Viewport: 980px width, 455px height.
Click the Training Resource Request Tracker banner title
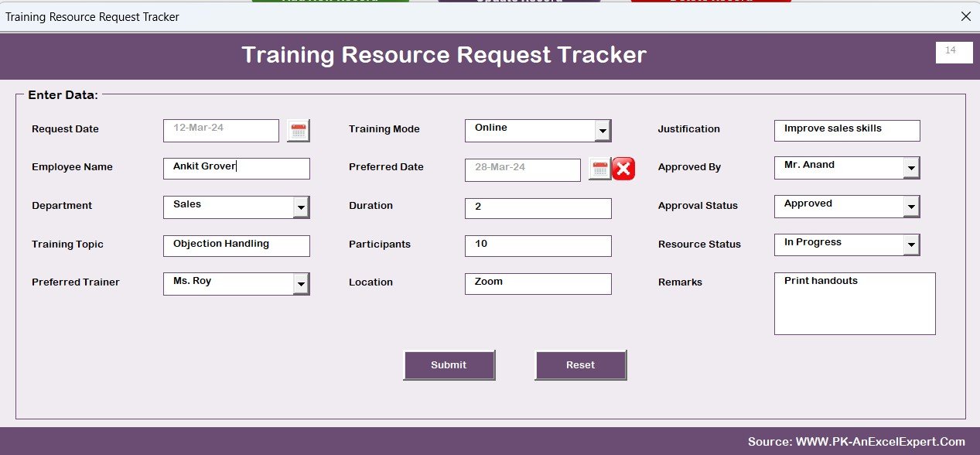(x=444, y=55)
